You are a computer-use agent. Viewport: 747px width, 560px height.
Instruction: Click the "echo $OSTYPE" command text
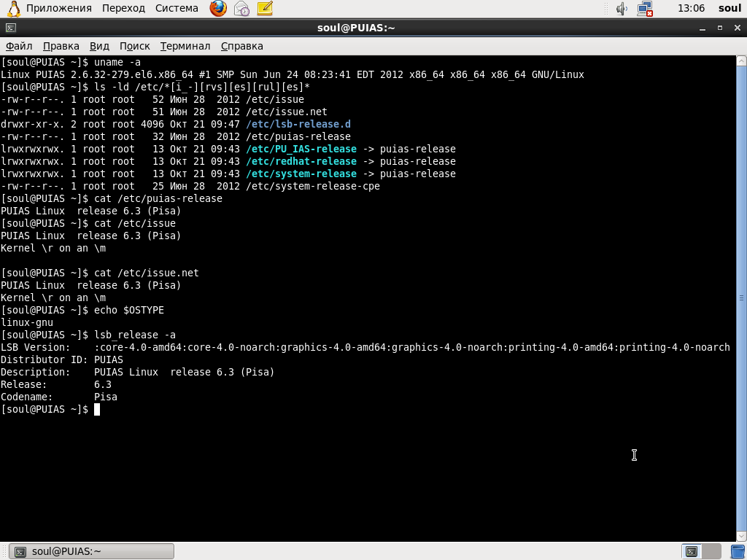tap(128, 310)
